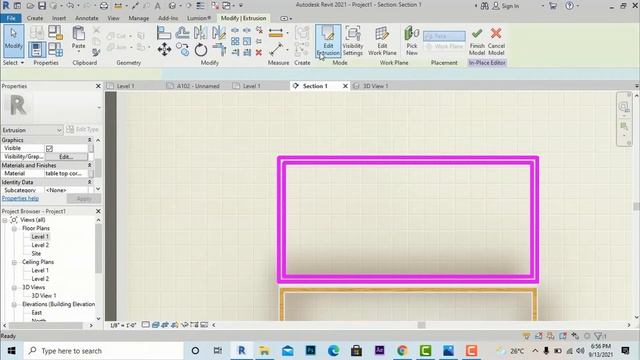The image size is (640, 360).
Task: Click Edit Work Plane
Action: pos(382,41)
